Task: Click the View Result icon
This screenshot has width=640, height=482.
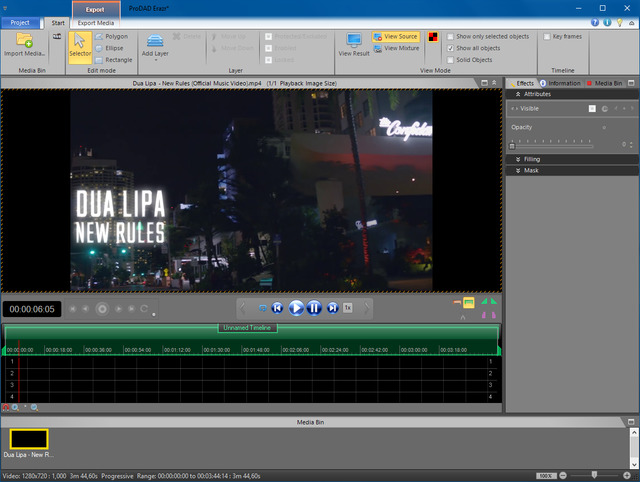Action: pos(353,42)
